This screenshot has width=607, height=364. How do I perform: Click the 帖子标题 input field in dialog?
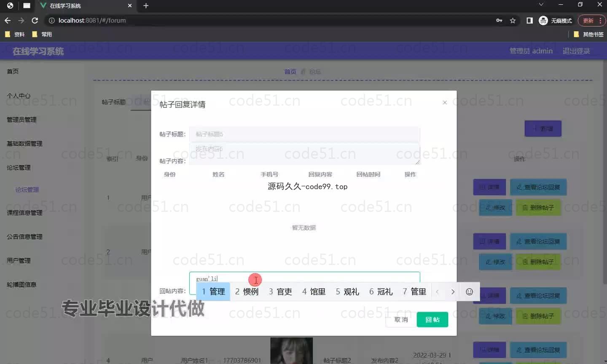coord(304,134)
